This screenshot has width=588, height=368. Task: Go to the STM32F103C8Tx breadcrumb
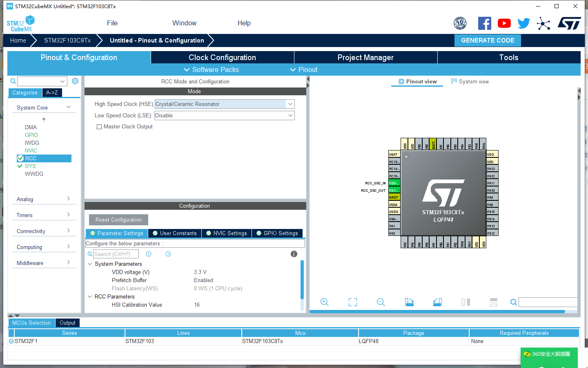click(67, 40)
